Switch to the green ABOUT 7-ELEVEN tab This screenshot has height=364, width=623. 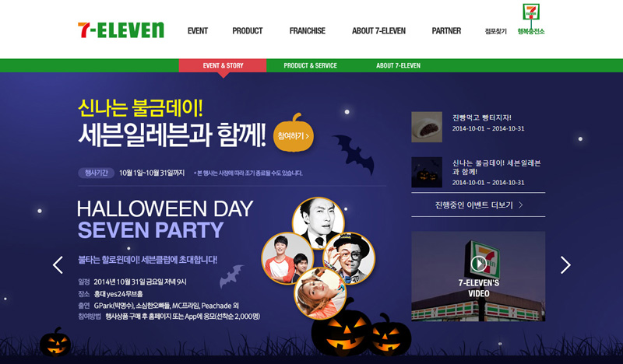(x=398, y=65)
